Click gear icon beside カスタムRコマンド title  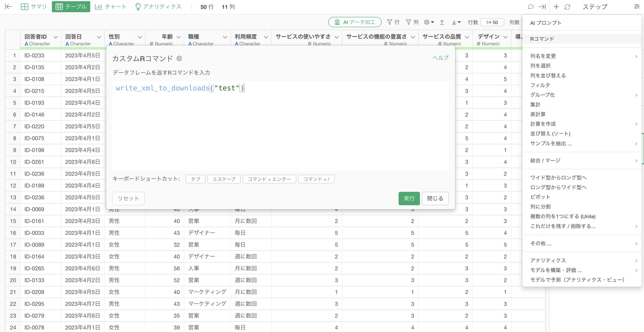click(179, 59)
